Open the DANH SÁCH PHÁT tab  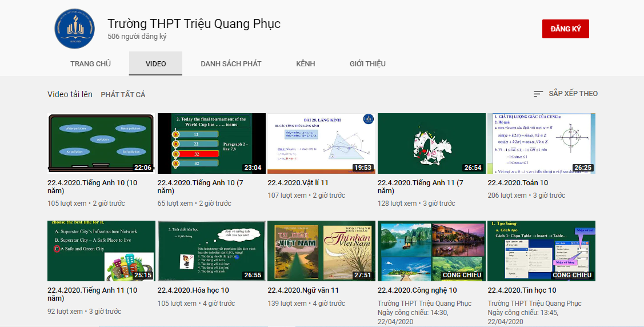(231, 63)
